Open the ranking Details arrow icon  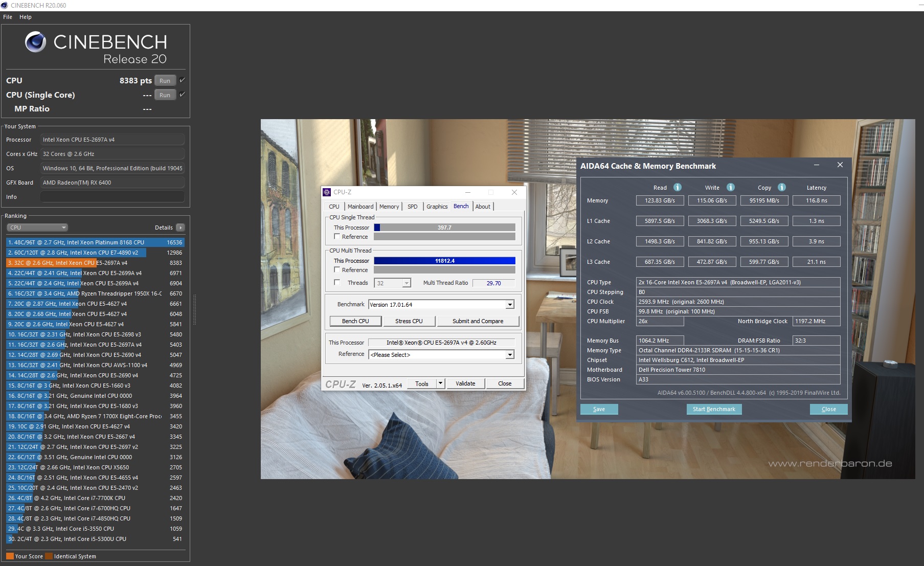pos(180,228)
